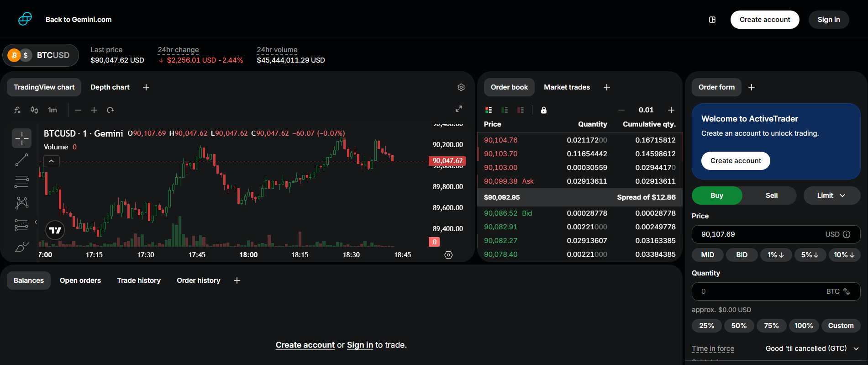
Task: Expand the chart to fullscreen
Action: (x=459, y=109)
